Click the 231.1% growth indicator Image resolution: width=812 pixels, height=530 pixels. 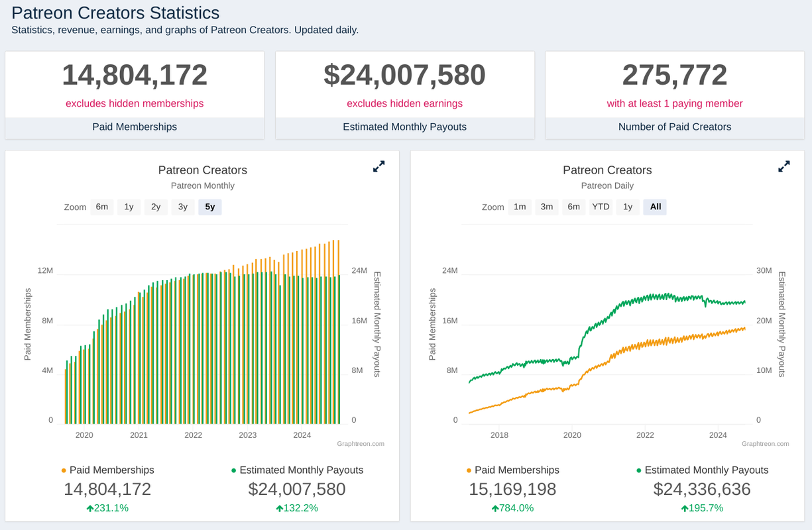[x=107, y=508]
